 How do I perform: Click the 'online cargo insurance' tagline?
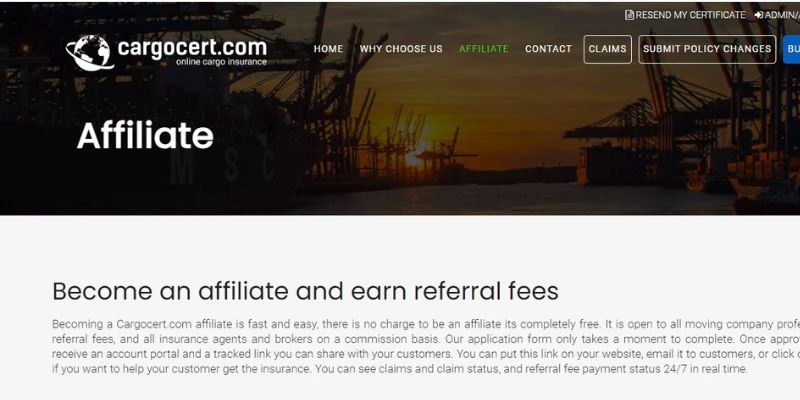tap(221, 62)
